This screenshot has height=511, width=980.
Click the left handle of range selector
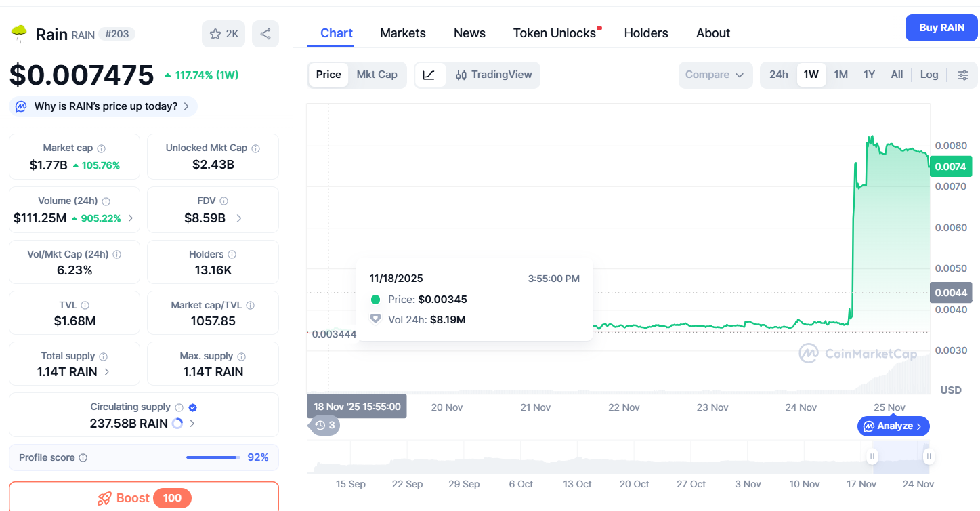pos(874,457)
